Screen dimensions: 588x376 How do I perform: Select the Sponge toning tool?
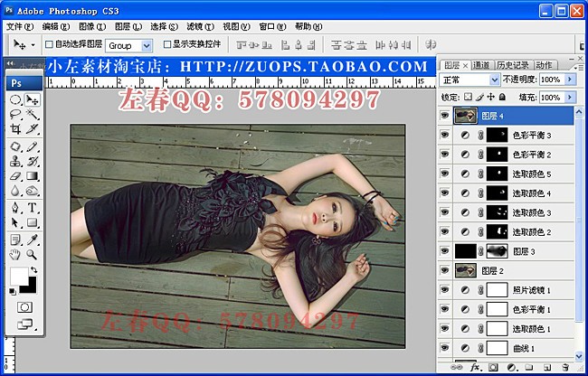[x=33, y=191]
